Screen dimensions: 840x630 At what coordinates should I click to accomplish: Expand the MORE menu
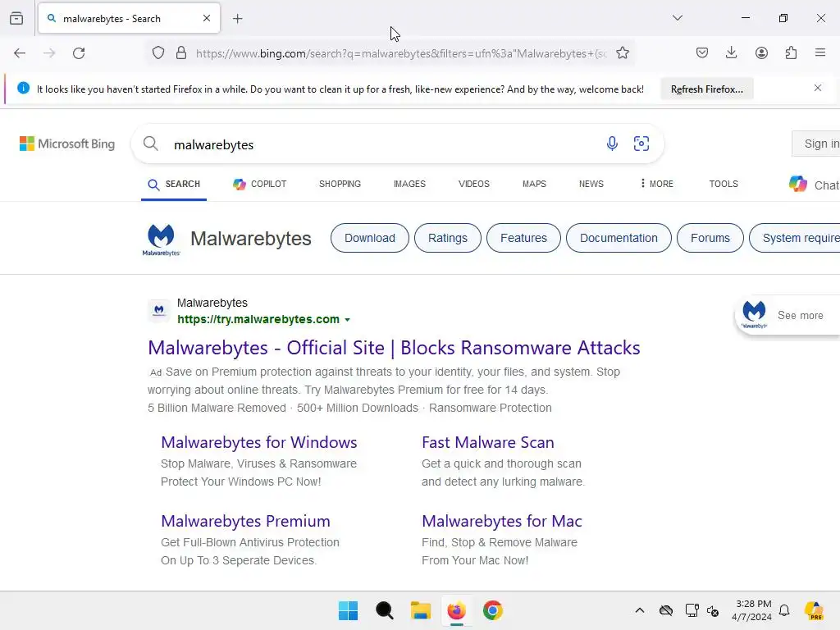(x=657, y=184)
